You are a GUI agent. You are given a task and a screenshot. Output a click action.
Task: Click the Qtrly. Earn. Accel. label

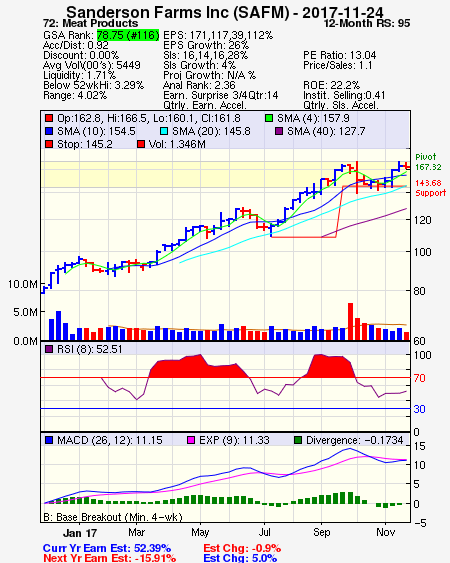205,105
